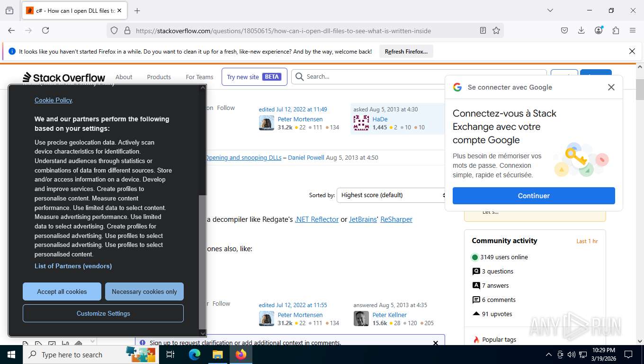
Task: Open the Cookie Policy link
Action: click(x=53, y=100)
